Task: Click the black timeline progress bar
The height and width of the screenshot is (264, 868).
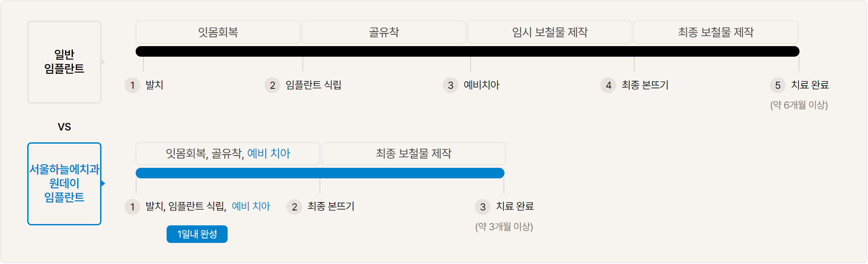Action: [467, 51]
